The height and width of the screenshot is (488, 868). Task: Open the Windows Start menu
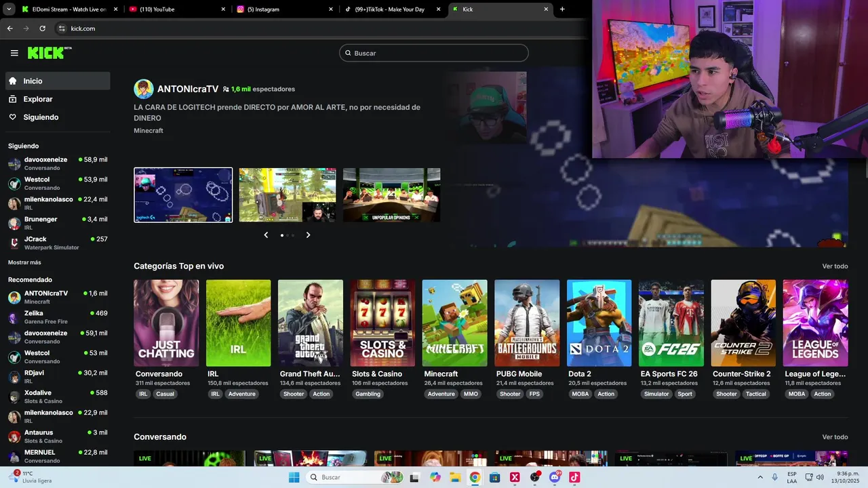294,477
